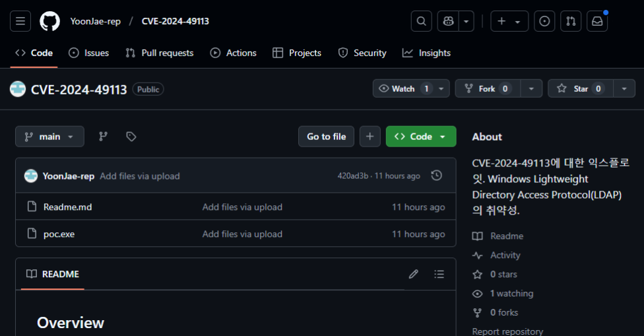Open the main branch selector
Image resolution: width=644 pixels, height=336 pixels.
(49, 137)
